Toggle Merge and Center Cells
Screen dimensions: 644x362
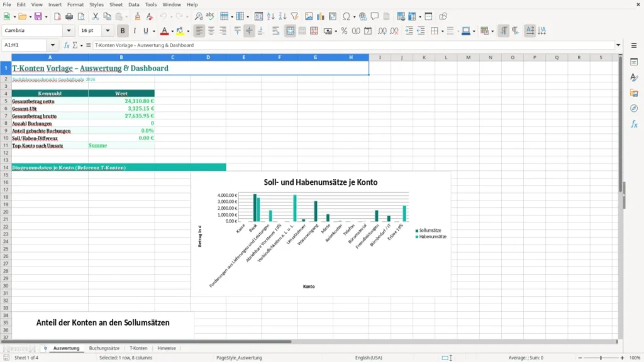pyautogui.click(x=290, y=31)
